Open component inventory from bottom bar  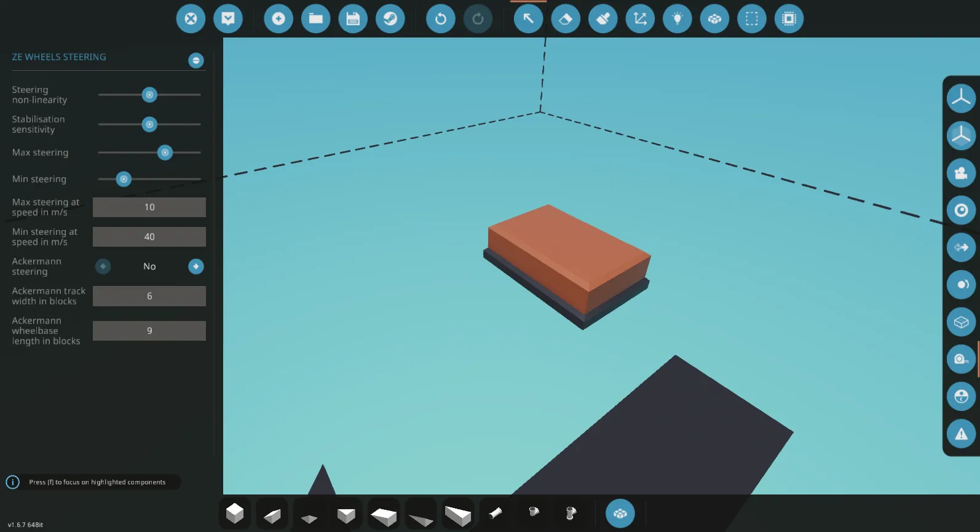[x=620, y=514]
